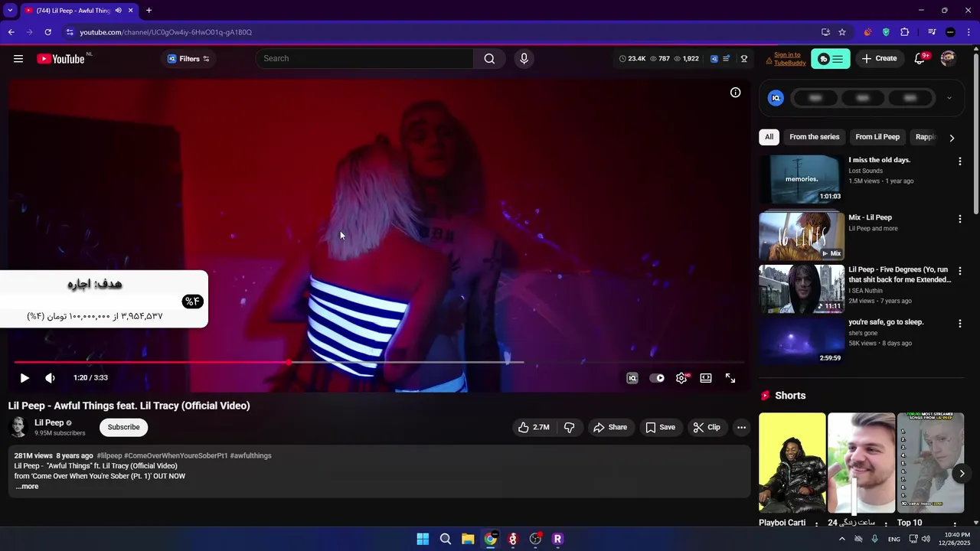
Task: Open the list icon in the stats bar
Action: pyautogui.click(x=727, y=59)
